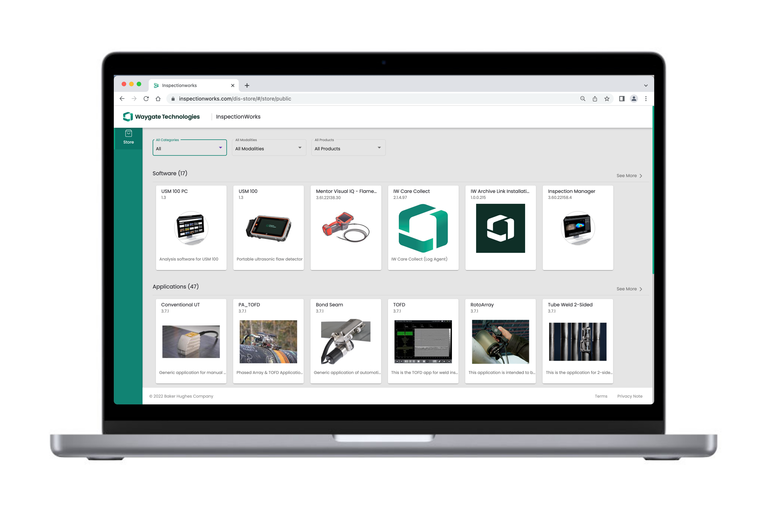The image size is (768, 512).
Task: Close the Inspectionworks browser tab
Action: tap(233, 85)
